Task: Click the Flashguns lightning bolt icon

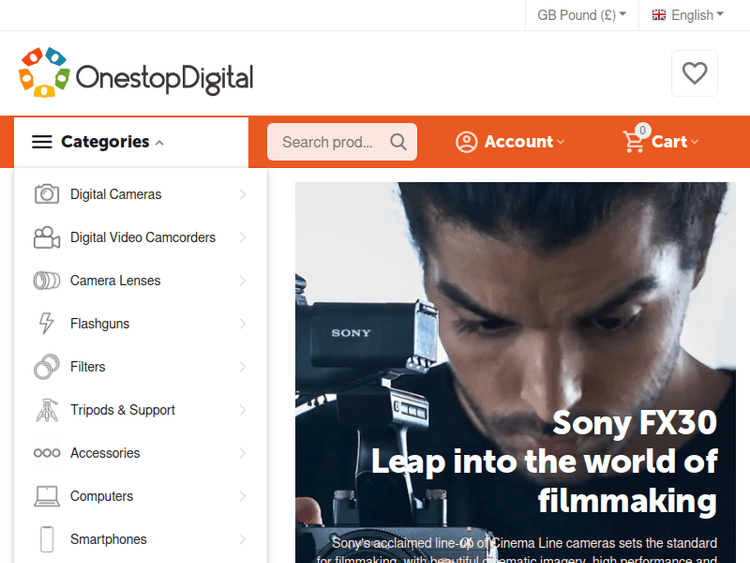Action: (x=47, y=324)
